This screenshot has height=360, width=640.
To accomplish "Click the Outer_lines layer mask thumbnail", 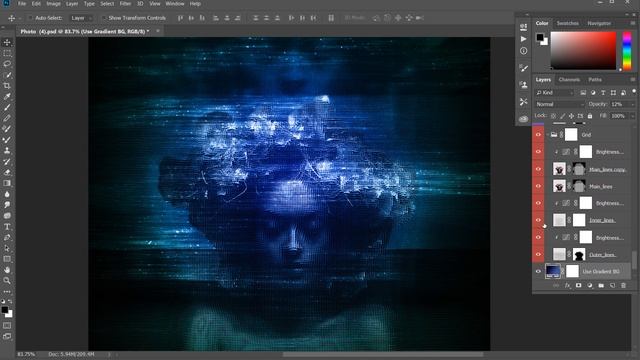I will click(579, 254).
